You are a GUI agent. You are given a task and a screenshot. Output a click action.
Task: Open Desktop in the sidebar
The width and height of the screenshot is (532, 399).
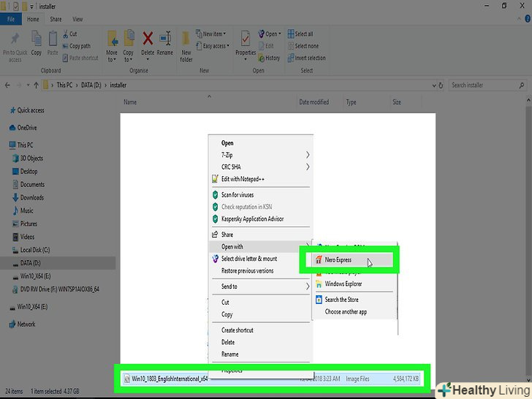(25, 172)
